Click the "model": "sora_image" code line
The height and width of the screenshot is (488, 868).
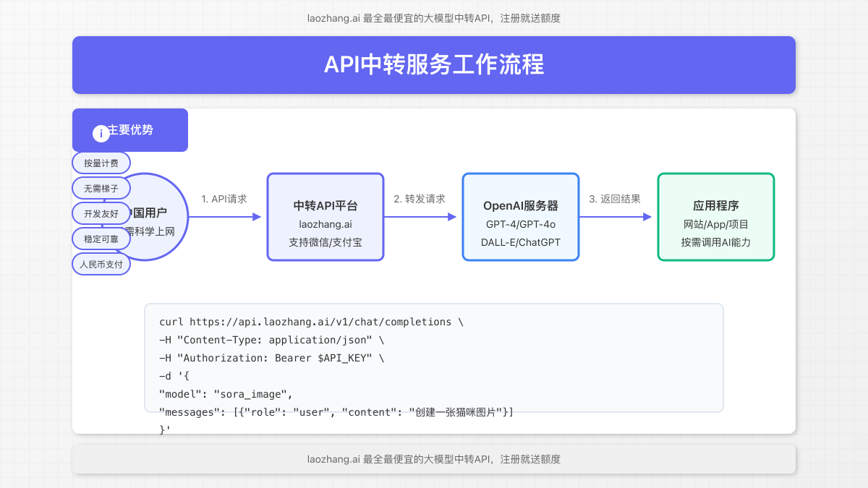[226, 394]
